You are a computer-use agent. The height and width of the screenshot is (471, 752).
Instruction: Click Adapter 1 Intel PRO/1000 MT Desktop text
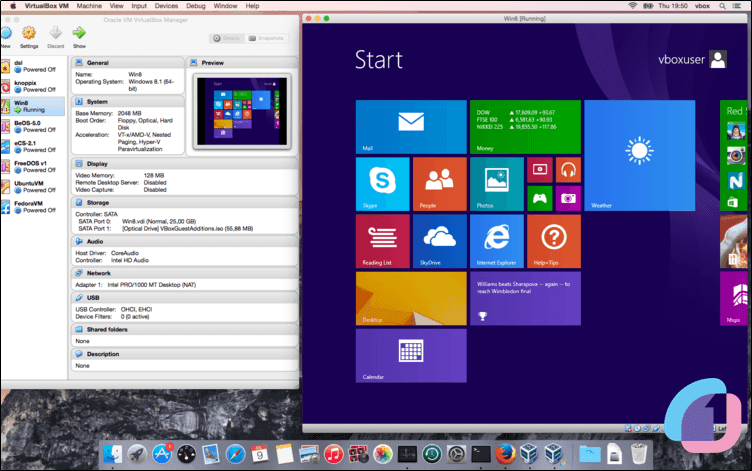coord(135,285)
